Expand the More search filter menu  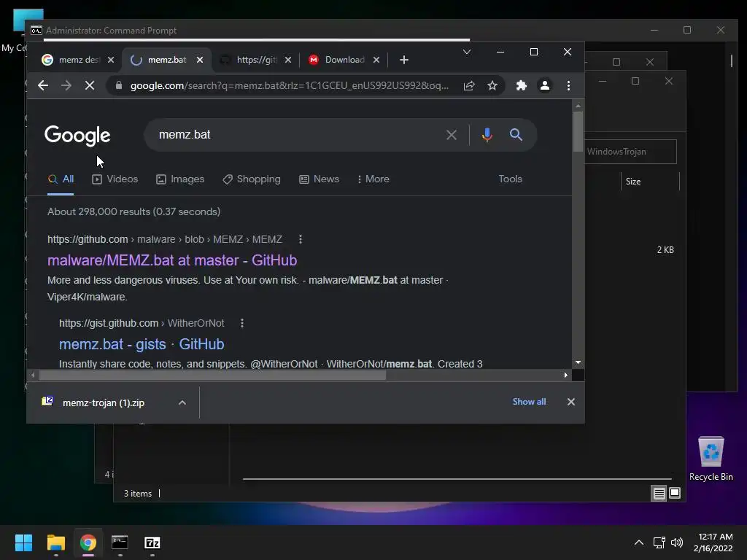pyautogui.click(x=373, y=179)
